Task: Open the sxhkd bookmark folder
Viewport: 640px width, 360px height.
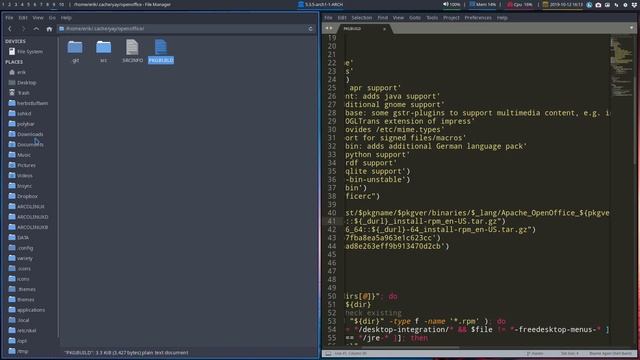Action: [x=20, y=113]
